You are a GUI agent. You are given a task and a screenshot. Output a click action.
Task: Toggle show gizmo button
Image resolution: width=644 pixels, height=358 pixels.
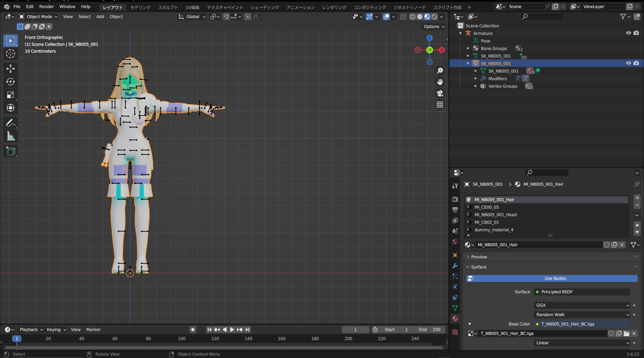coord(369,17)
